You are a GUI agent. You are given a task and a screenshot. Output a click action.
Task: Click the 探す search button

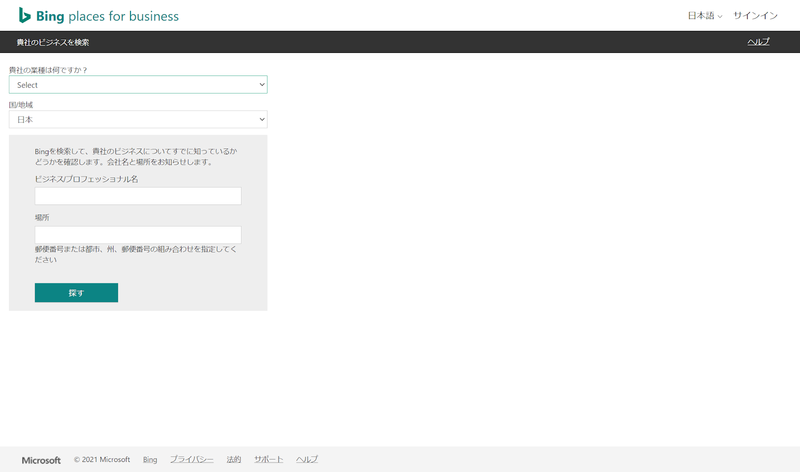pos(77,292)
